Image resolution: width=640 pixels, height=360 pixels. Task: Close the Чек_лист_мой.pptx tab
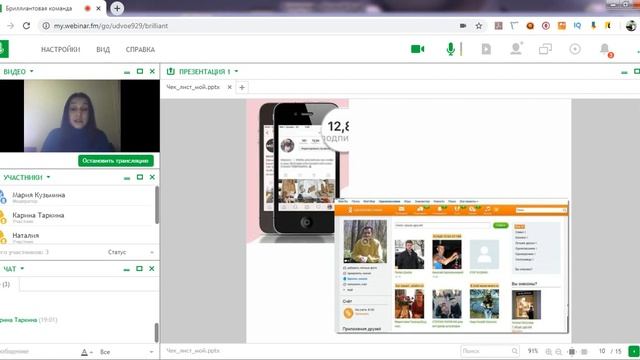click(x=229, y=87)
